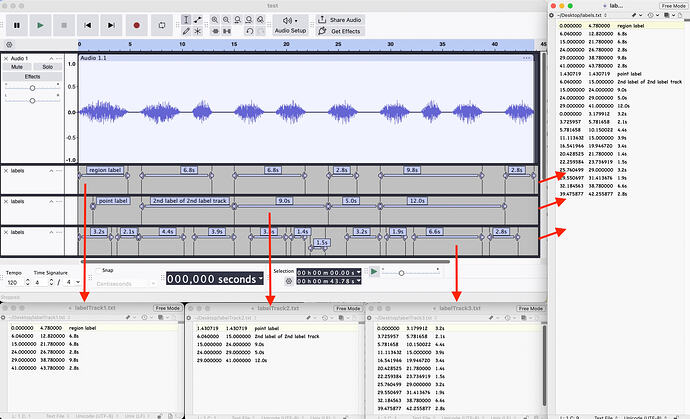Close the first labels track
Image resolution: width=690 pixels, height=419 pixels.
click(x=6, y=171)
